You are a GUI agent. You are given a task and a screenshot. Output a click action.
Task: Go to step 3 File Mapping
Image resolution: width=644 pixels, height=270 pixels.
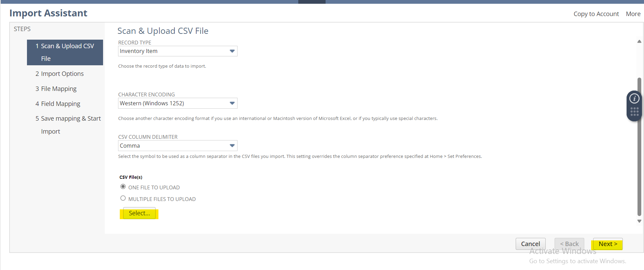56,89
